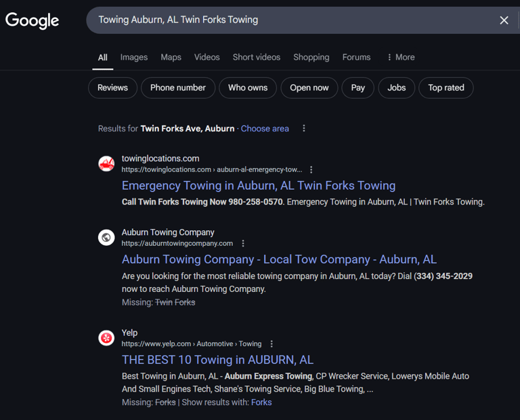This screenshot has height=420, width=520.
Task: Open the Forums tab
Action: 356,58
